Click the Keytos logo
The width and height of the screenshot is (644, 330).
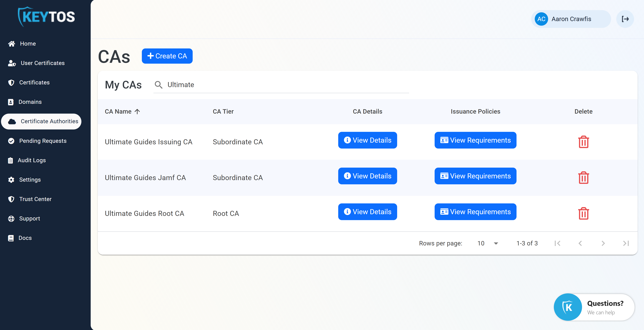(46, 17)
